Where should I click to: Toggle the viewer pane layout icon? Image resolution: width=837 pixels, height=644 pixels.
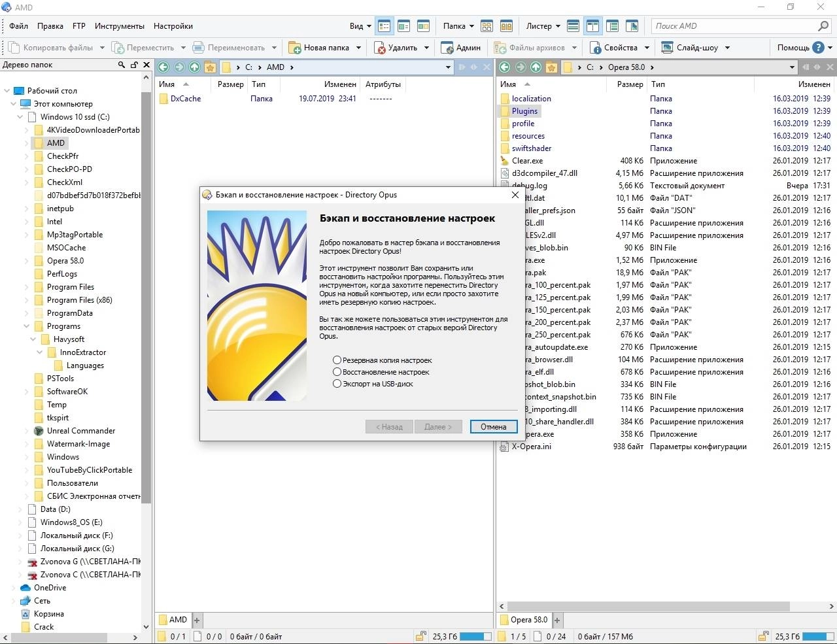click(x=632, y=26)
